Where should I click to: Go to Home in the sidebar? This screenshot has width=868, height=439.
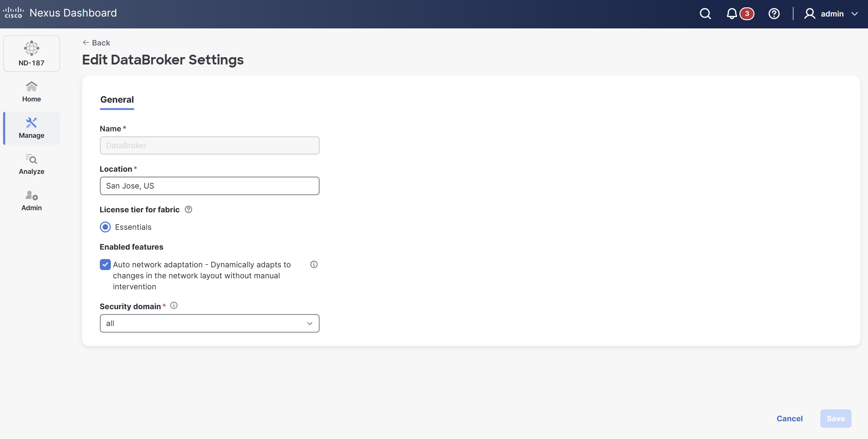pos(32,91)
